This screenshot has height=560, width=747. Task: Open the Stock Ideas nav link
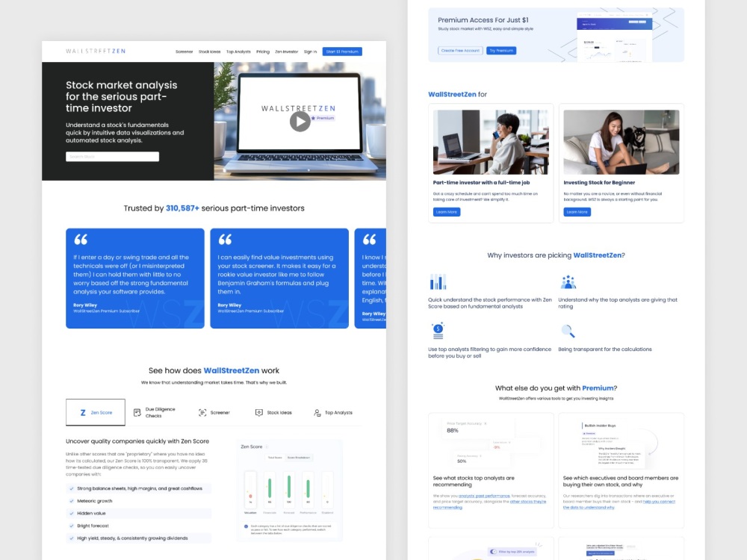pyautogui.click(x=209, y=52)
